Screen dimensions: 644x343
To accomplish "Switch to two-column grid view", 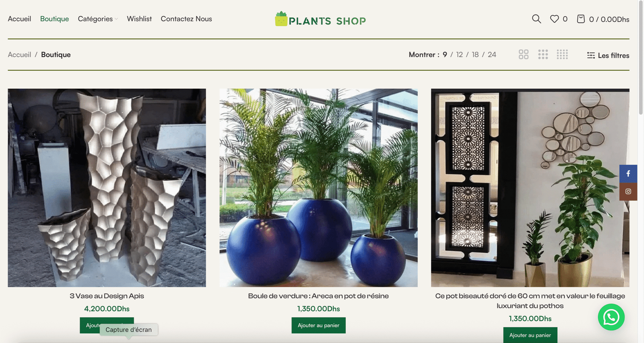I will pos(523,54).
